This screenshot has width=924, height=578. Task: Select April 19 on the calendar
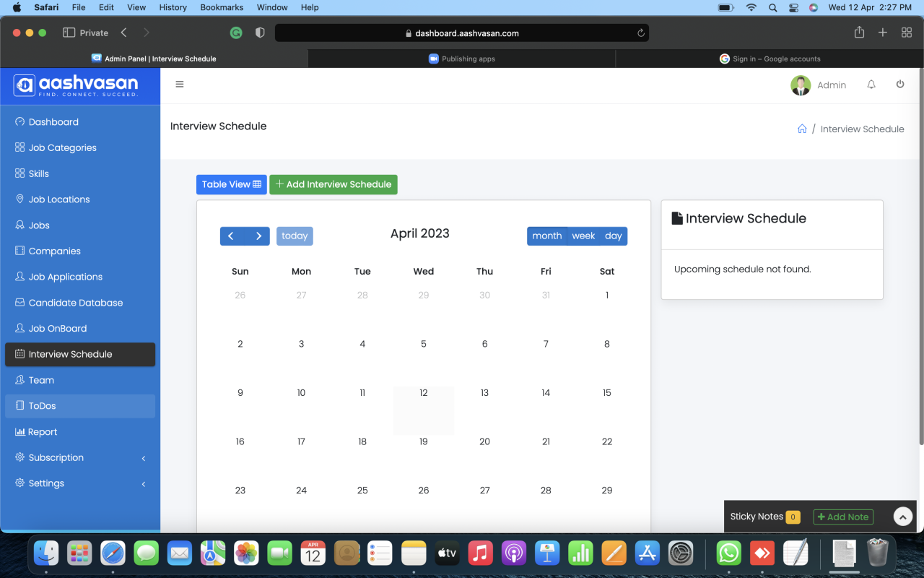[x=424, y=441]
